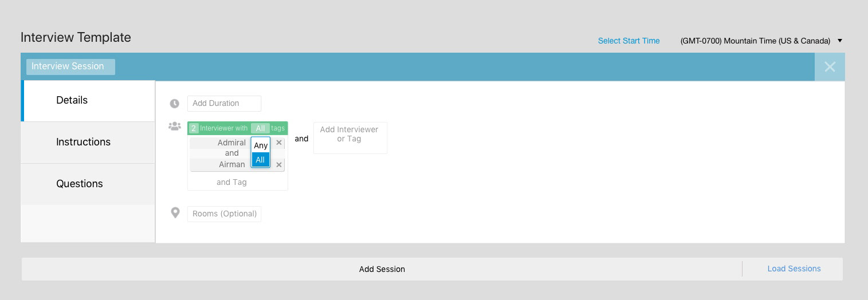Select Any in tag match dropdown
Image resolution: width=868 pixels, height=300 pixels.
tap(261, 145)
